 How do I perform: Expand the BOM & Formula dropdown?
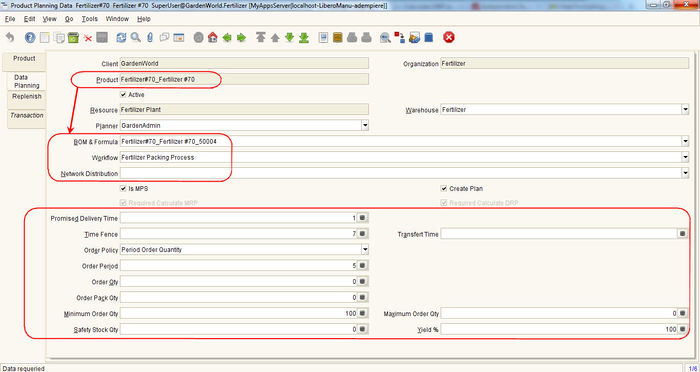[685, 142]
